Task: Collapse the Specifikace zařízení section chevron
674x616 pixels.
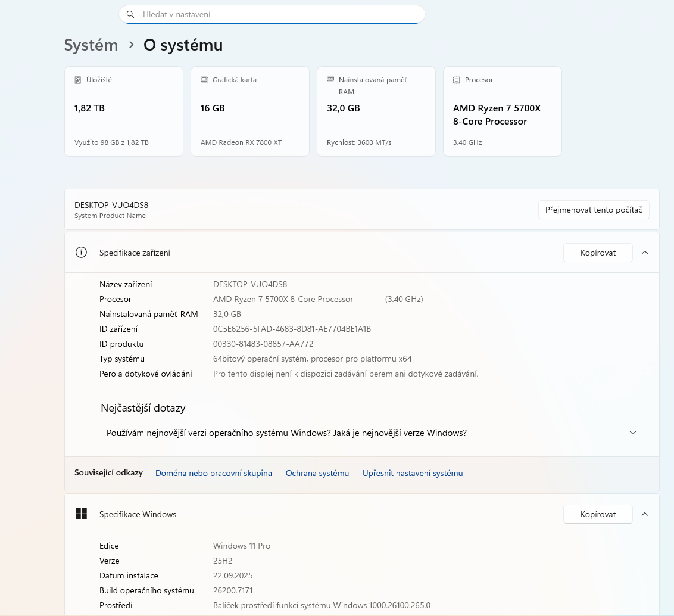Action: pos(645,253)
